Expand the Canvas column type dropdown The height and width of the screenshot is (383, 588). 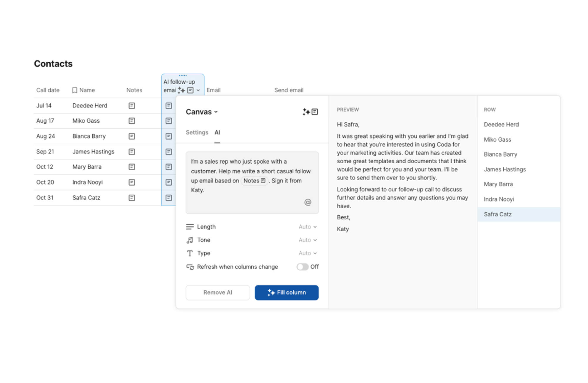click(x=202, y=112)
